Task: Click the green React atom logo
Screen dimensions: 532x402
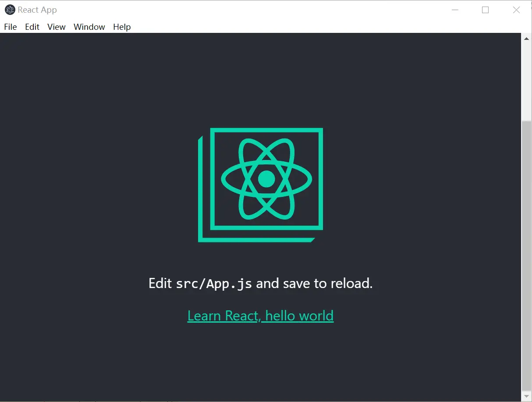Action: 261,185
